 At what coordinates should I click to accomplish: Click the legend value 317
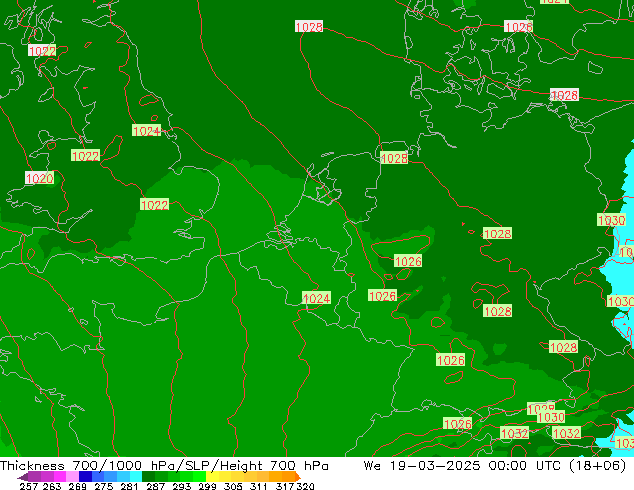click(285, 486)
